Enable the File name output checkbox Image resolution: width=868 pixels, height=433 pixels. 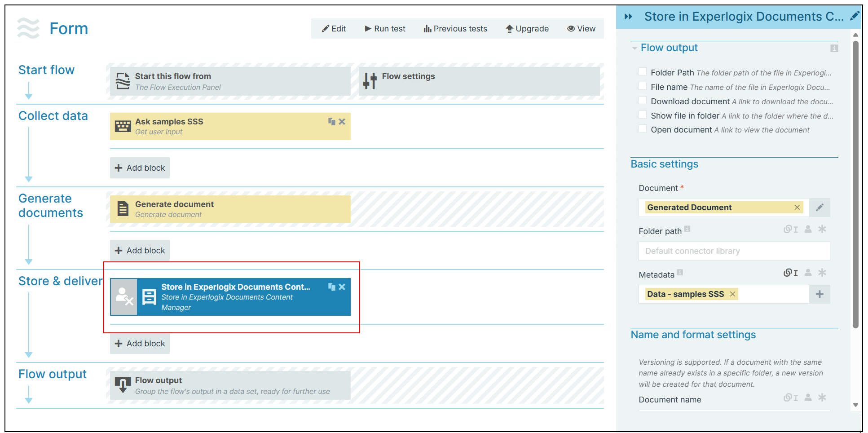point(643,86)
